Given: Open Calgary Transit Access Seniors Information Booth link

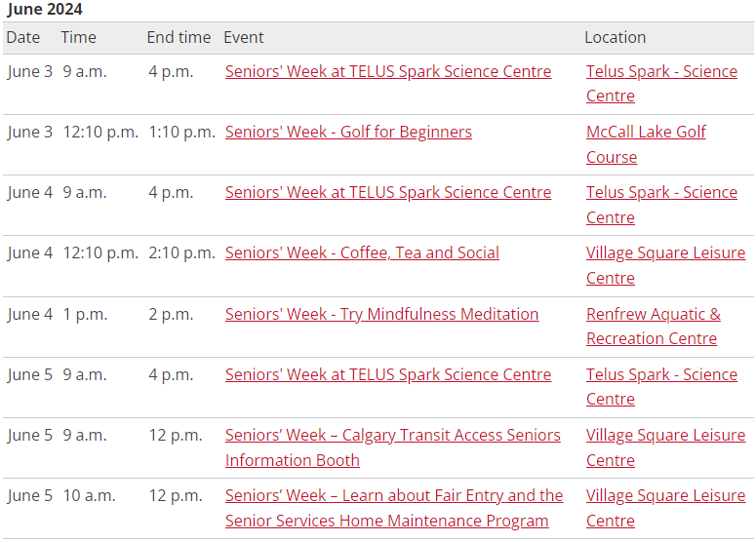Looking at the screenshot, I should coord(392,447).
